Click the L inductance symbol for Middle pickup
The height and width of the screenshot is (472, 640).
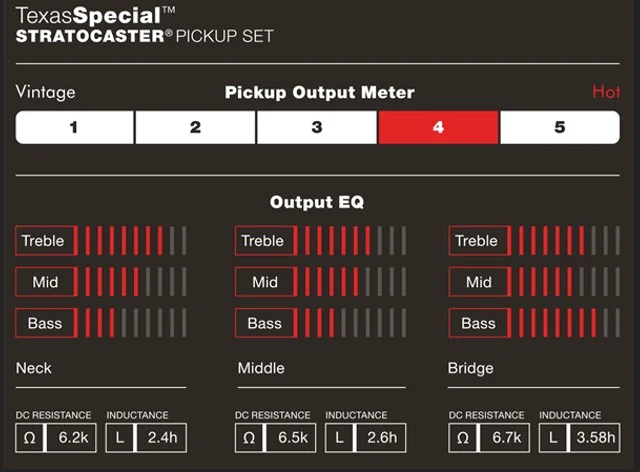[x=339, y=438]
